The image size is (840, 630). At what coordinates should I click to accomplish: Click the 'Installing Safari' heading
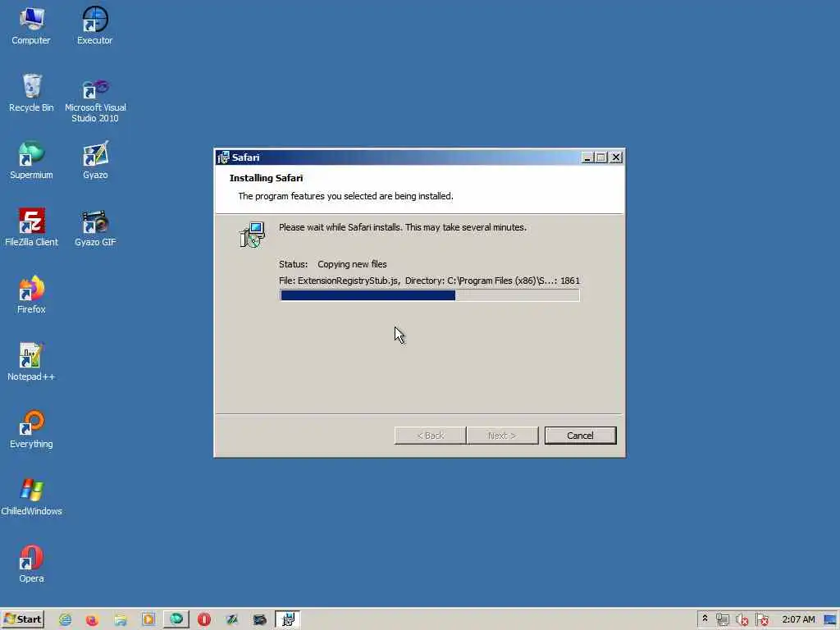pos(267,178)
